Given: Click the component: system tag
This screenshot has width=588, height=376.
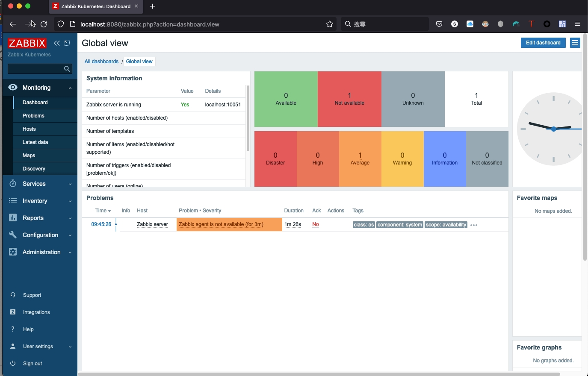Looking at the screenshot, I should click(x=400, y=225).
